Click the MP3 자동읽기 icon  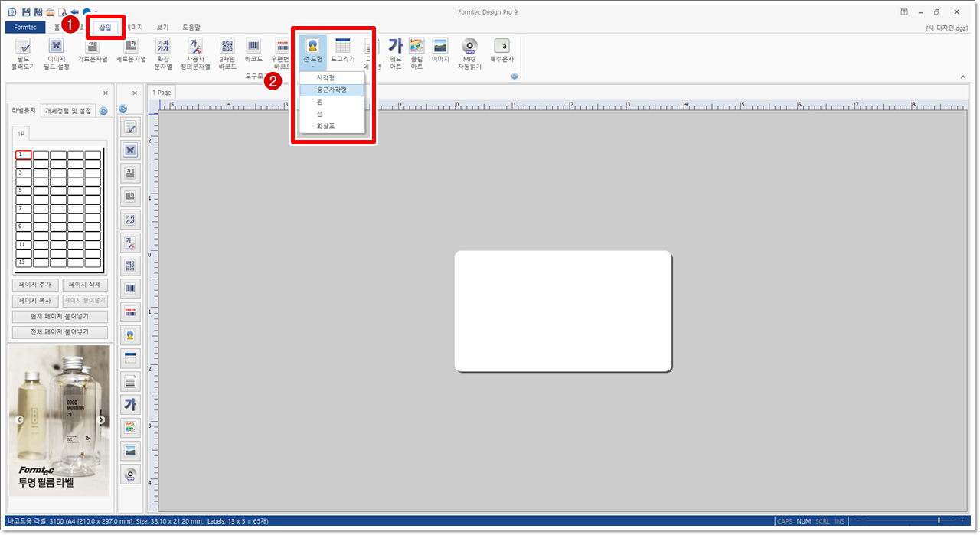[x=469, y=53]
